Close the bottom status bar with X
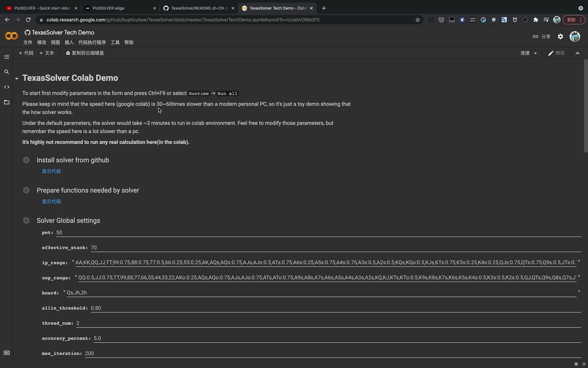The width and height of the screenshot is (588, 368). pos(584,364)
